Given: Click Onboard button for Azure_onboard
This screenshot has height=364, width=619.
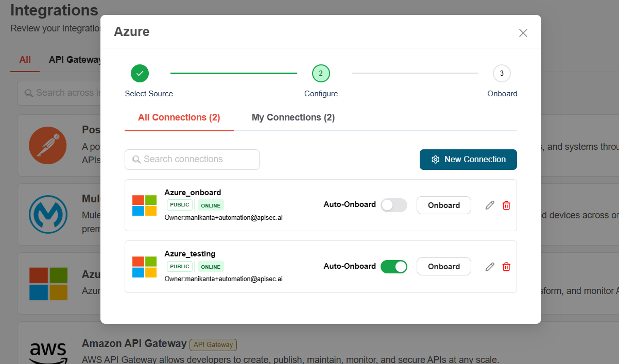Looking at the screenshot, I should 443,205.
